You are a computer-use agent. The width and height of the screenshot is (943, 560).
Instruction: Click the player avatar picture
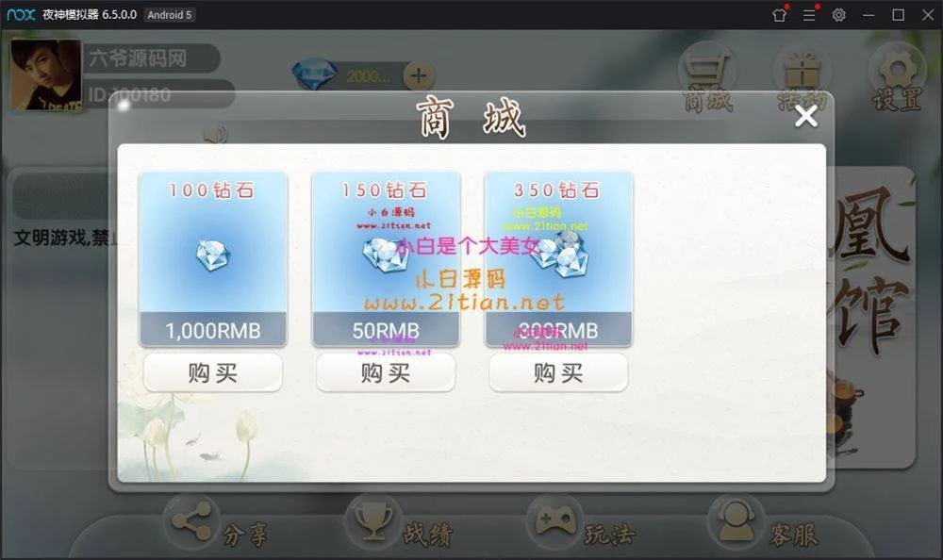(45, 75)
